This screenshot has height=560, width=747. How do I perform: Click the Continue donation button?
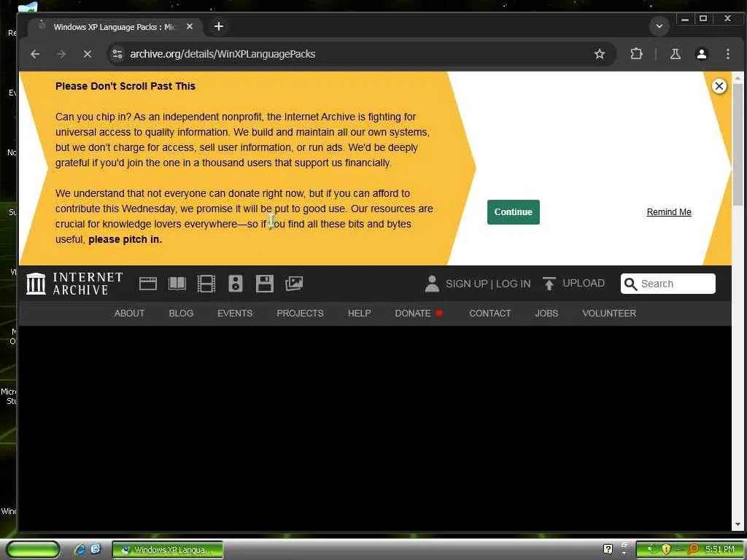coord(513,212)
